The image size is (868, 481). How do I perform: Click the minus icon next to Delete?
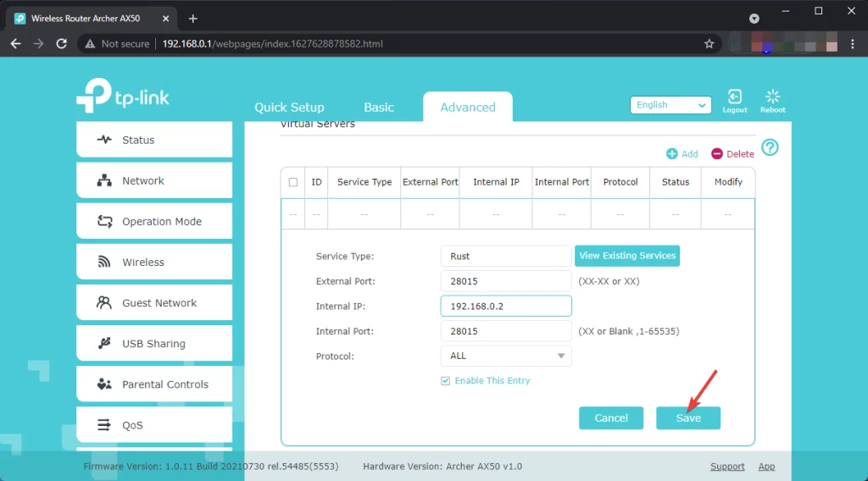pos(717,153)
